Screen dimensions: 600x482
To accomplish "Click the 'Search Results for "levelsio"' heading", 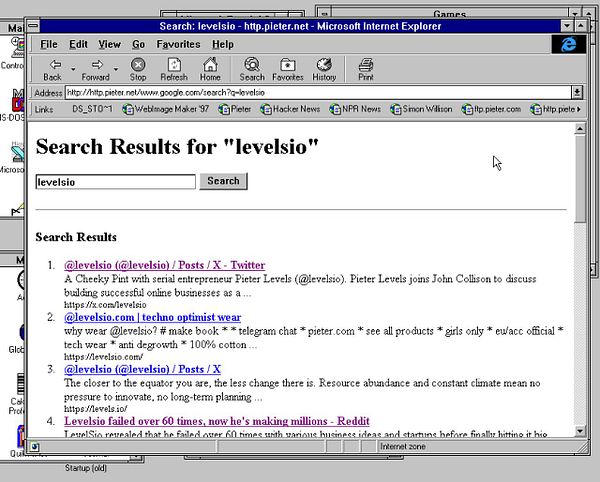I will [177, 147].
